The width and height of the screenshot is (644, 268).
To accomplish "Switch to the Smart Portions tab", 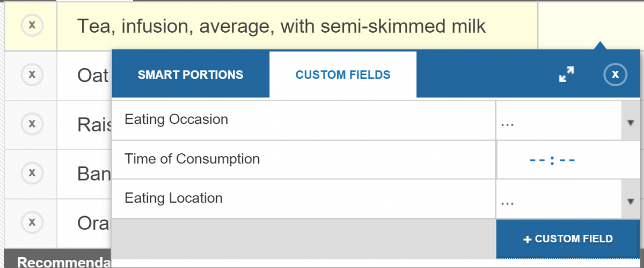I will [191, 75].
